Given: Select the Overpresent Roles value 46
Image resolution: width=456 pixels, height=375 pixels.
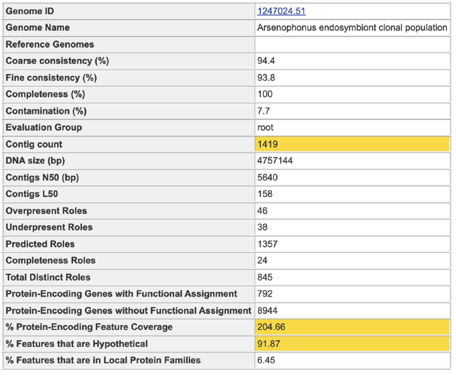Looking at the screenshot, I should click(x=262, y=211).
